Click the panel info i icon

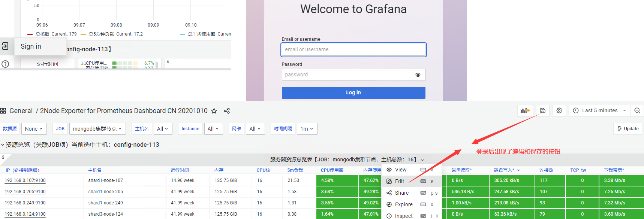point(3,157)
